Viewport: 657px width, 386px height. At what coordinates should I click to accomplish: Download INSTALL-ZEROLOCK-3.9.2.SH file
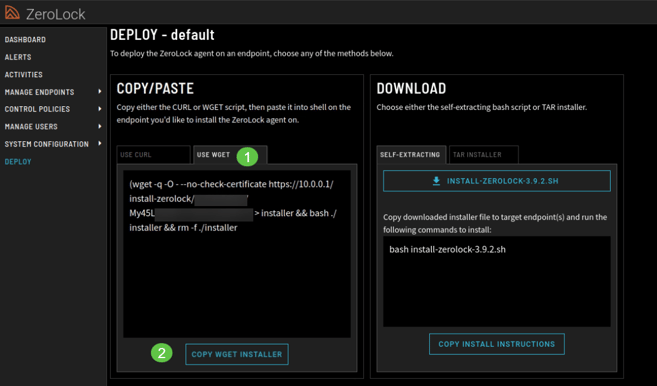point(497,181)
